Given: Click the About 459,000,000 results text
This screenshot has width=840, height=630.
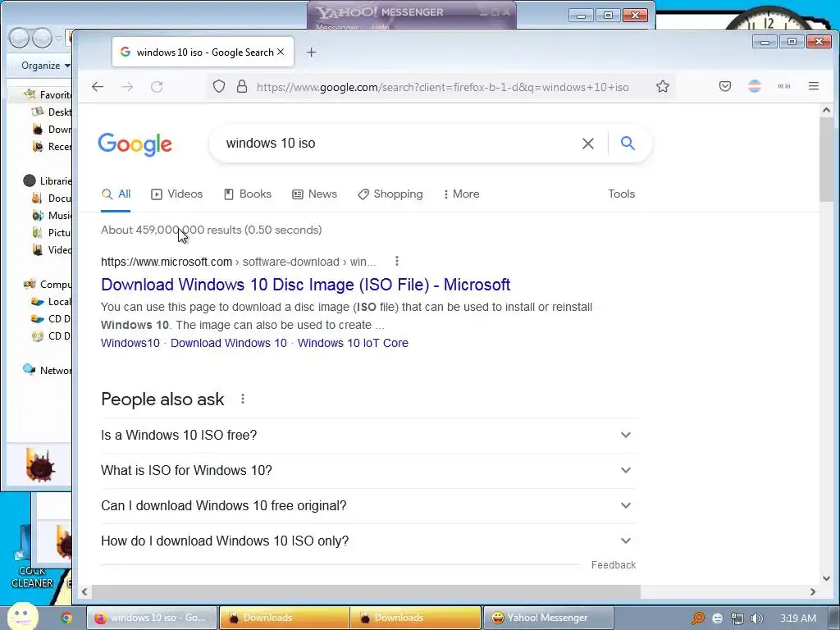Looking at the screenshot, I should pos(211,230).
